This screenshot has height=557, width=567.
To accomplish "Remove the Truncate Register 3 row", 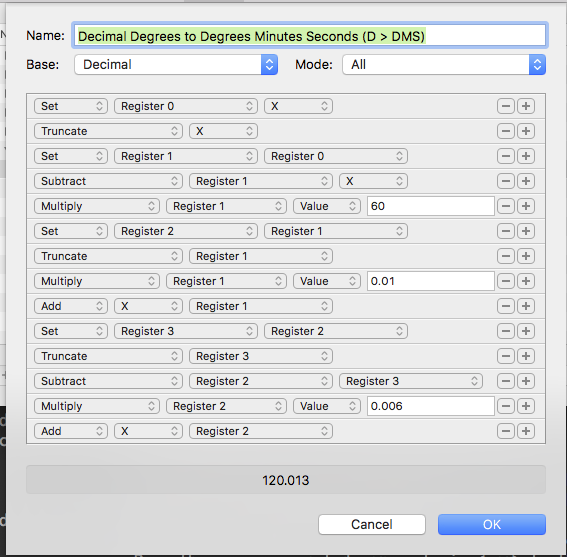I will click(506, 356).
